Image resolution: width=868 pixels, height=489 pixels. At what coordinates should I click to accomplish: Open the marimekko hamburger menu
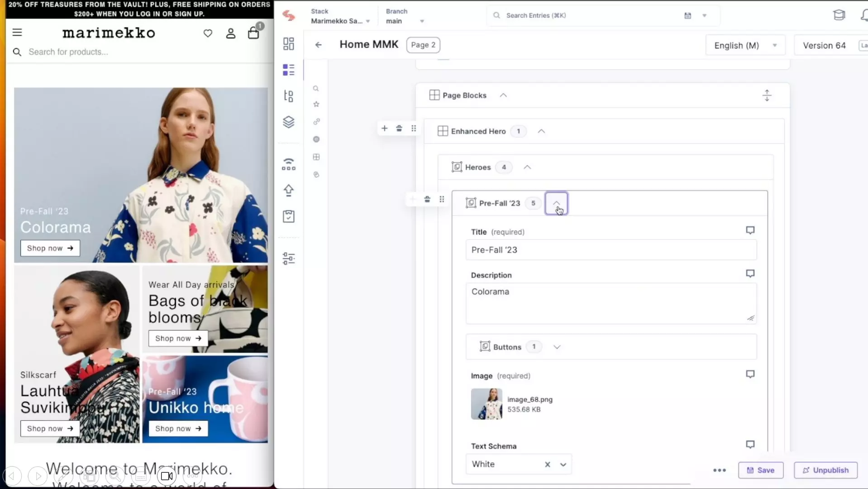pyautogui.click(x=17, y=33)
